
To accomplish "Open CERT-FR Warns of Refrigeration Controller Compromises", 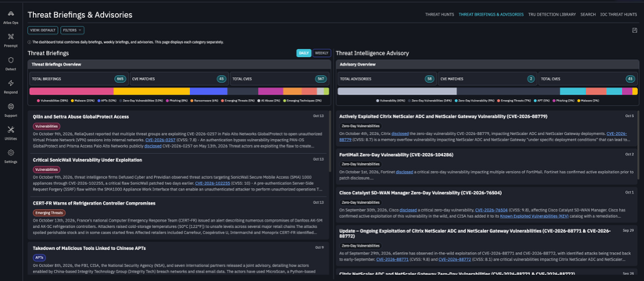I will click(x=94, y=203).
